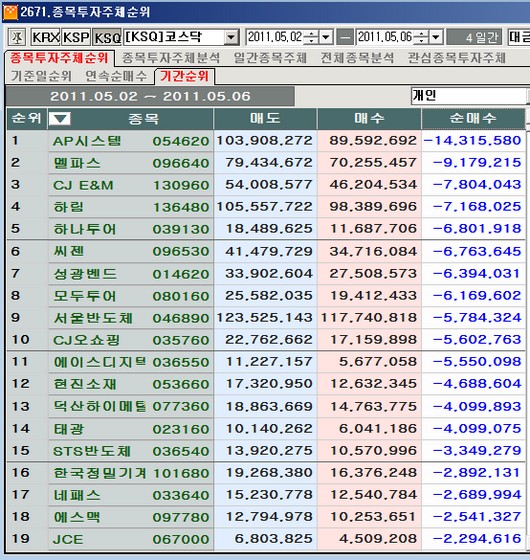Viewport: 530px width, 560px height.
Task: Click buy value 5,677,058
Action: [378, 361]
